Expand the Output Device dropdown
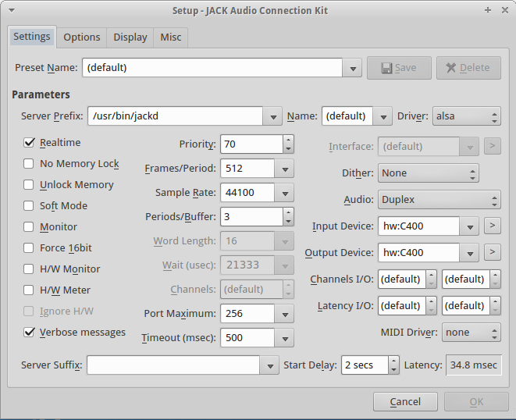The height and width of the screenshot is (420, 516). 470,253
